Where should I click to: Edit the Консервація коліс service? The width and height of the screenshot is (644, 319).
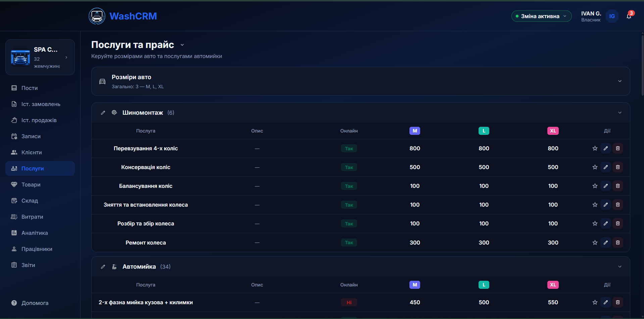(x=606, y=167)
